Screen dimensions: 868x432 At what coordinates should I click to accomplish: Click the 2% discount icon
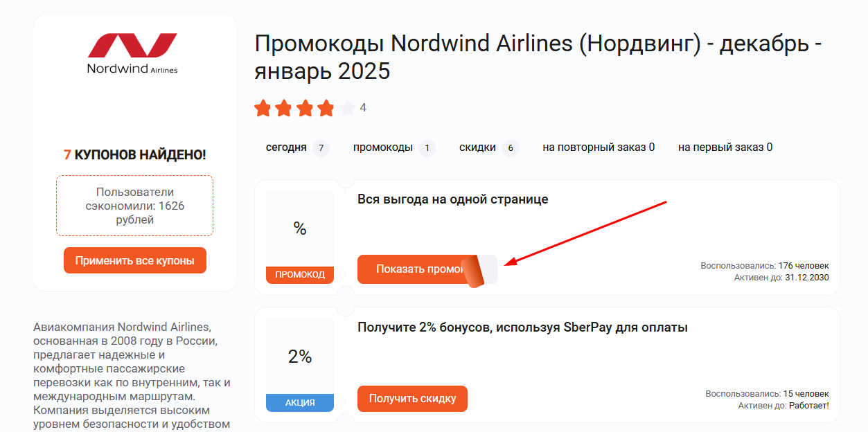[x=299, y=357]
